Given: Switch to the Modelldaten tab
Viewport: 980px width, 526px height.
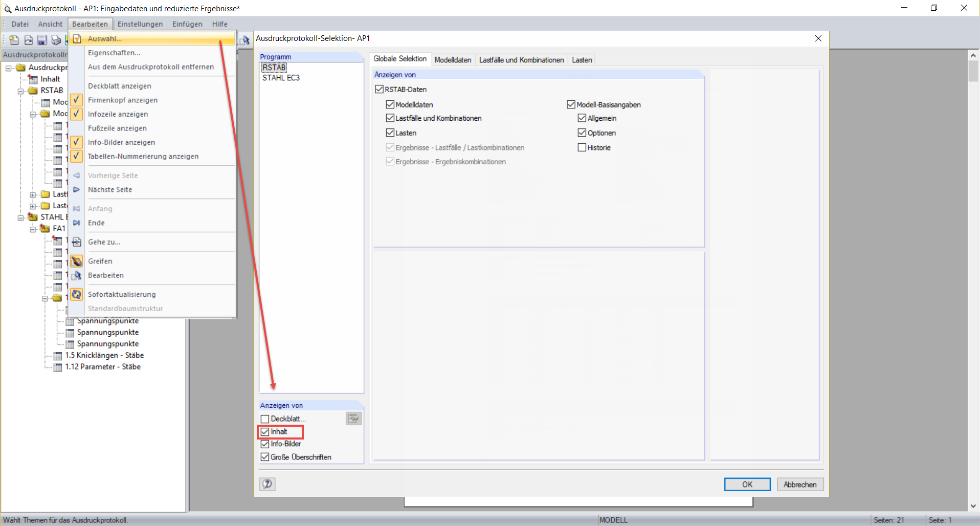Looking at the screenshot, I should pos(453,60).
